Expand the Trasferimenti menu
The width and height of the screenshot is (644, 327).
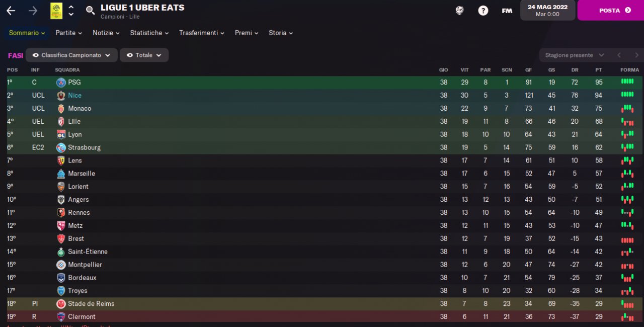click(x=201, y=33)
